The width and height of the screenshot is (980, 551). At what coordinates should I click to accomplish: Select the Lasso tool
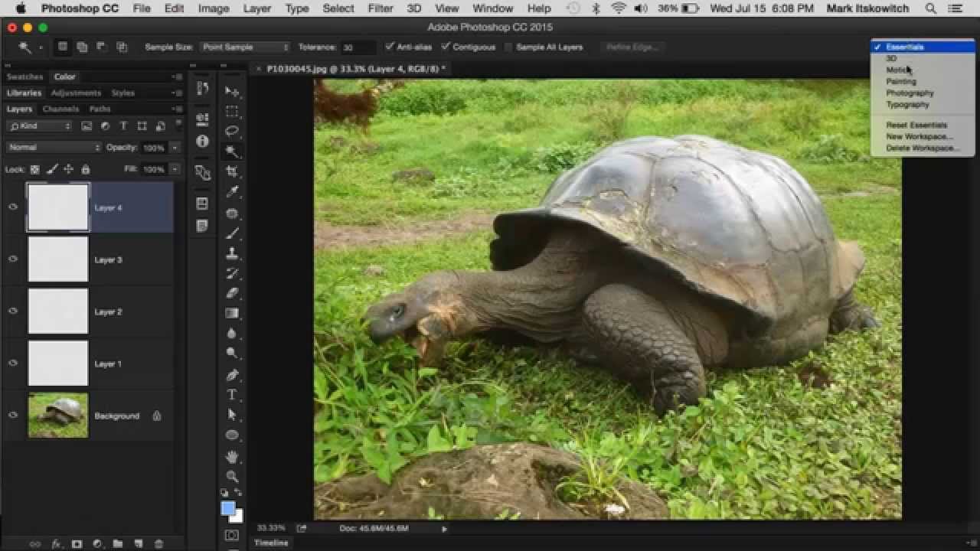[x=232, y=132]
